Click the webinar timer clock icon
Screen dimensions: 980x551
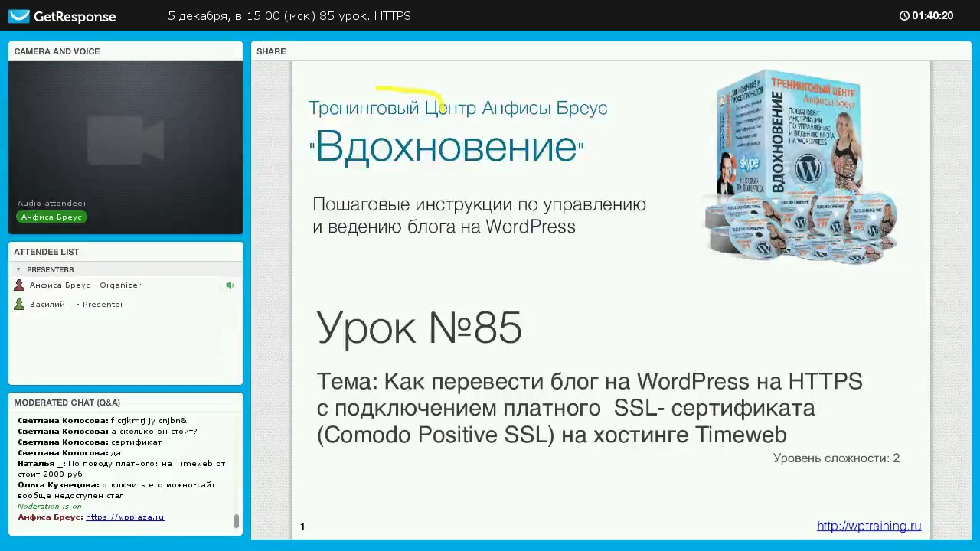click(904, 15)
